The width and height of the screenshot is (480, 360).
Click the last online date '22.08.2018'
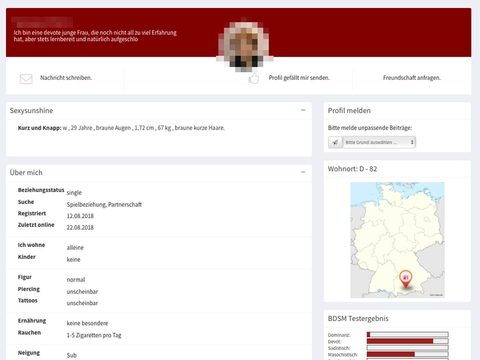click(x=80, y=228)
